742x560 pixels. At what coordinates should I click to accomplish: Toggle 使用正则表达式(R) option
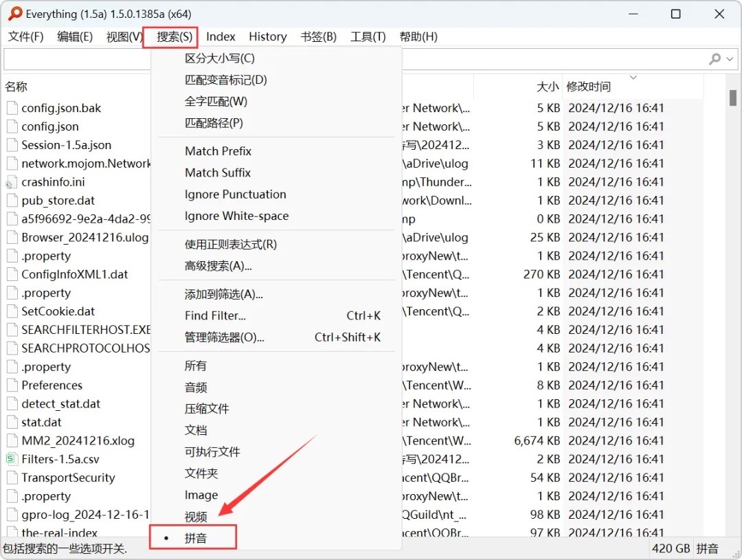click(x=277, y=244)
